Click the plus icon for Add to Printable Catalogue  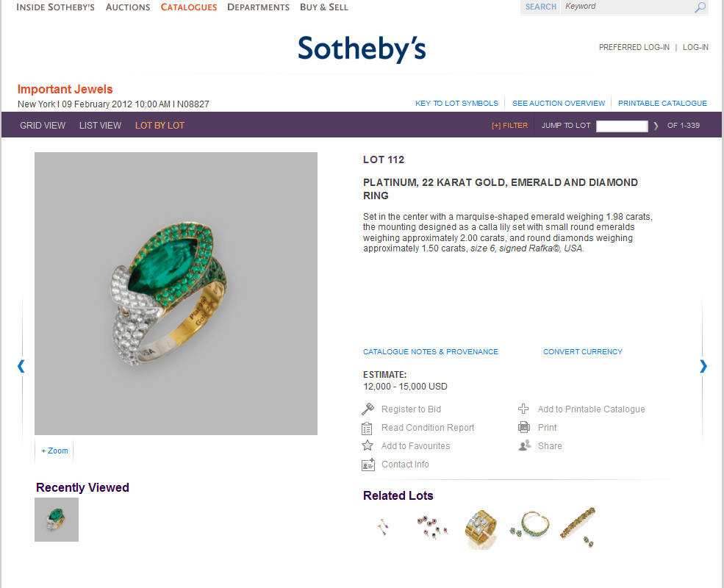click(523, 409)
